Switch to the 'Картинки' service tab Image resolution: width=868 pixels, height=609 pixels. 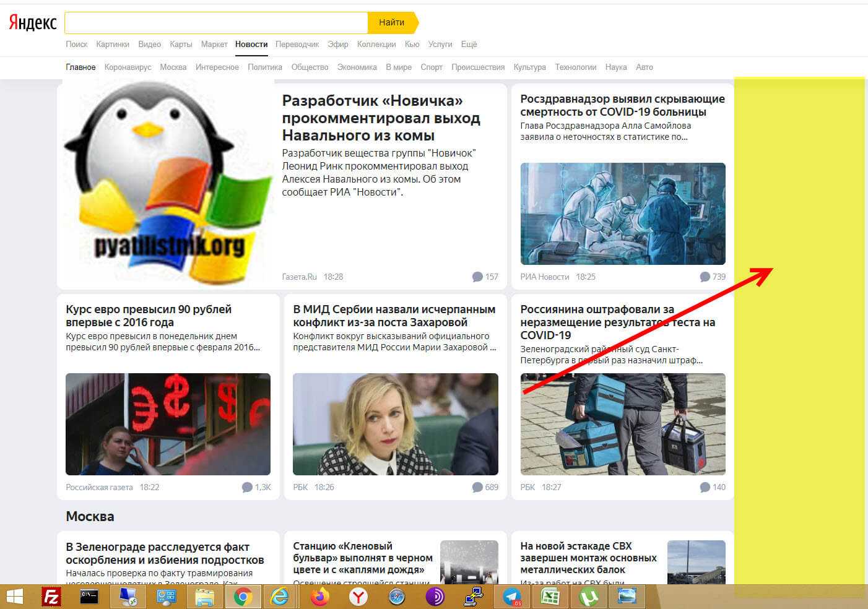pos(113,44)
